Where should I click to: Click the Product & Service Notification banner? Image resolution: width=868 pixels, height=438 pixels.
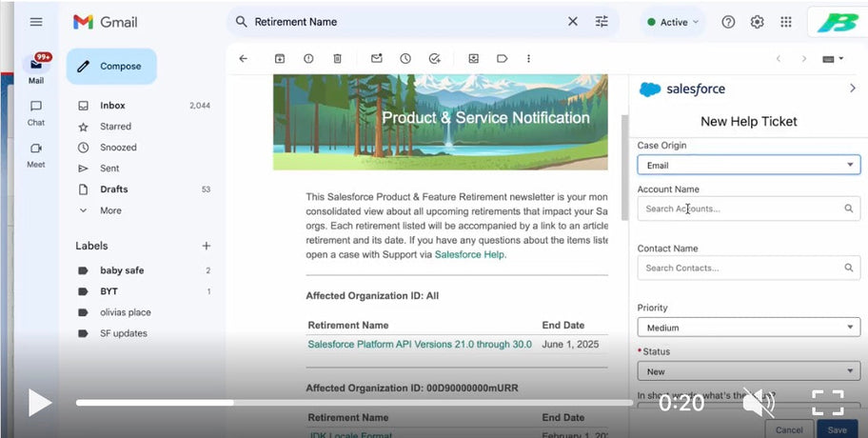441,122
